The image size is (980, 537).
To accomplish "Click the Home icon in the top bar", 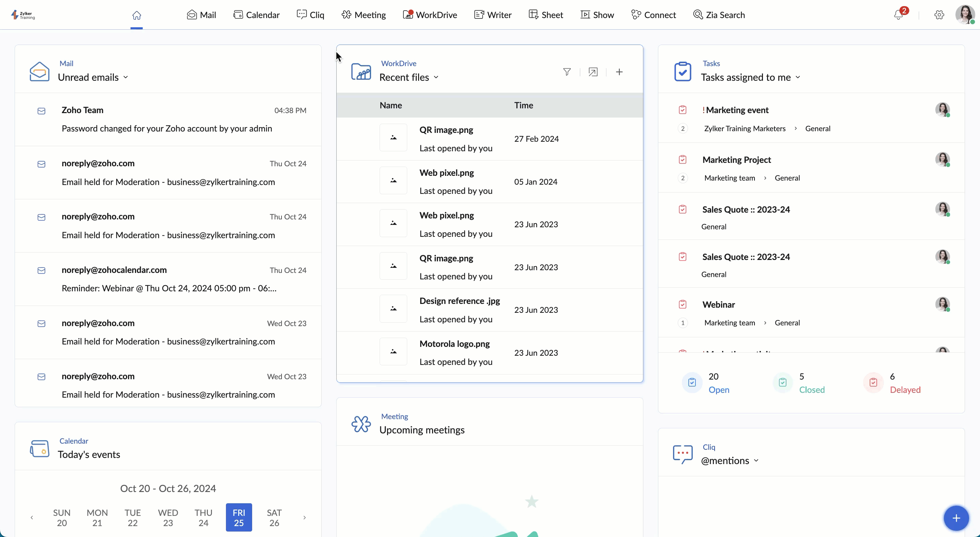I will (x=137, y=15).
